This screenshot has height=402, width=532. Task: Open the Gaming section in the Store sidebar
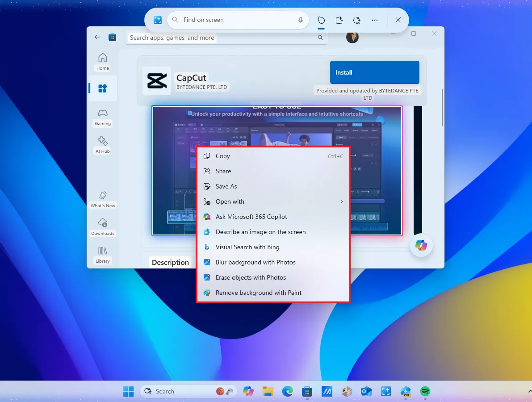click(102, 117)
